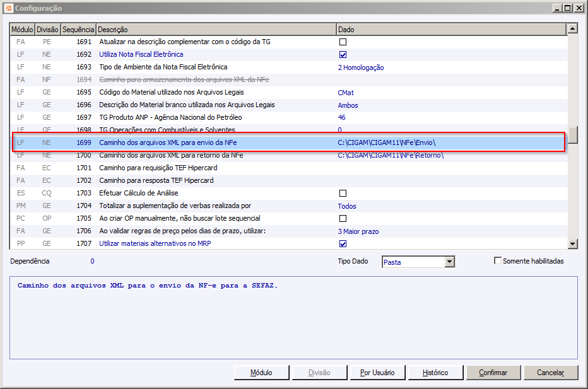Cancel the dialog with Cancelar button
The height and width of the screenshot is (389, 588).
(551, 373)
